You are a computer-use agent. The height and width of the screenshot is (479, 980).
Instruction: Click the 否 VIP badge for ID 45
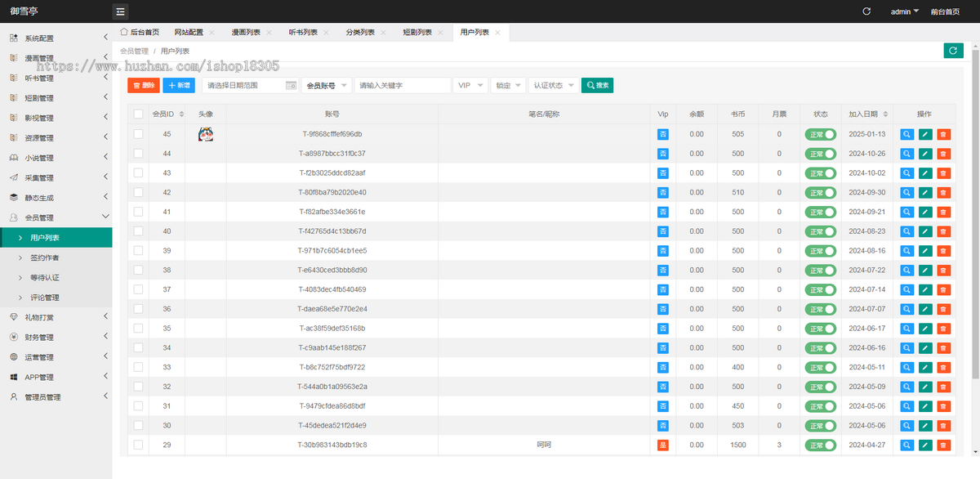[x=663, y=134]
